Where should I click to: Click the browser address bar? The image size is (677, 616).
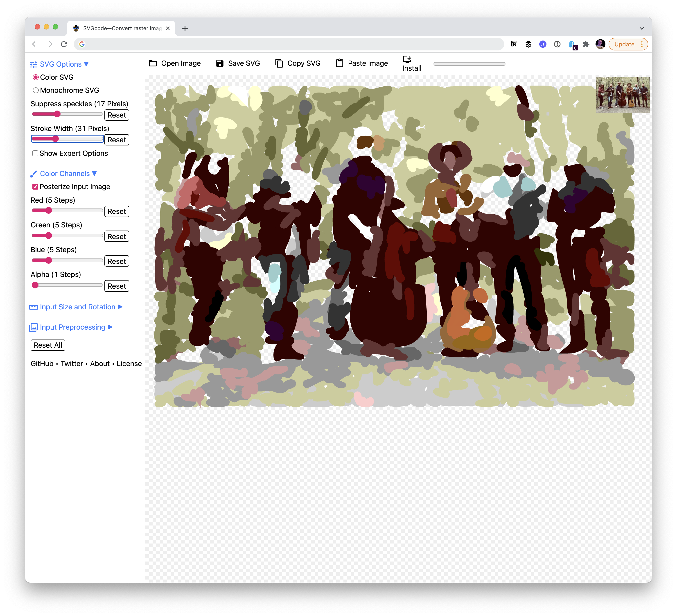coord(289,44)
